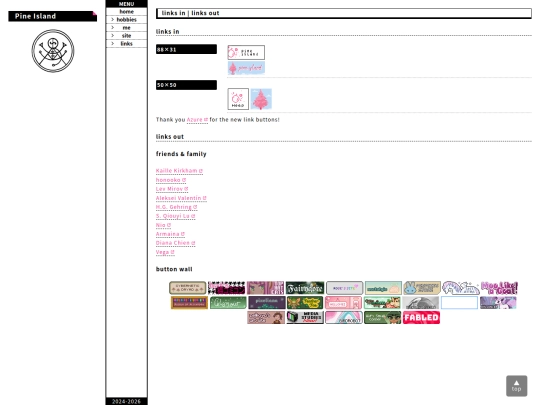The width and height of the screenshot is (540, 405).
Task: Open the Lev Mirov link
Action: point(172,189)
